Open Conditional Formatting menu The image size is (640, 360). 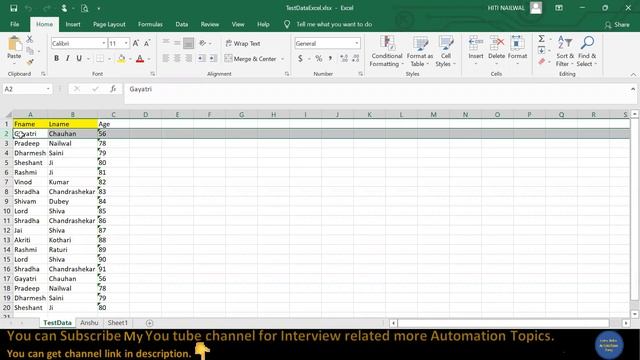point(387,51)
